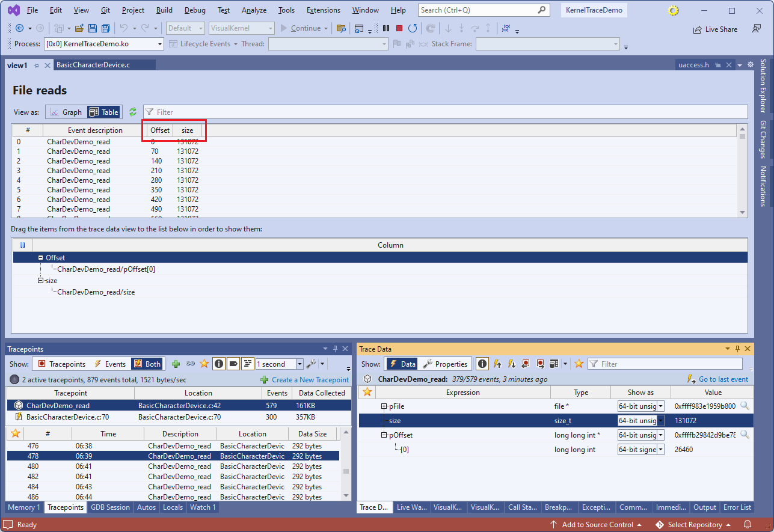Click the Live Share button
Image resolution: width=774 pixels, height=532 pixels.
click(715, 29)
